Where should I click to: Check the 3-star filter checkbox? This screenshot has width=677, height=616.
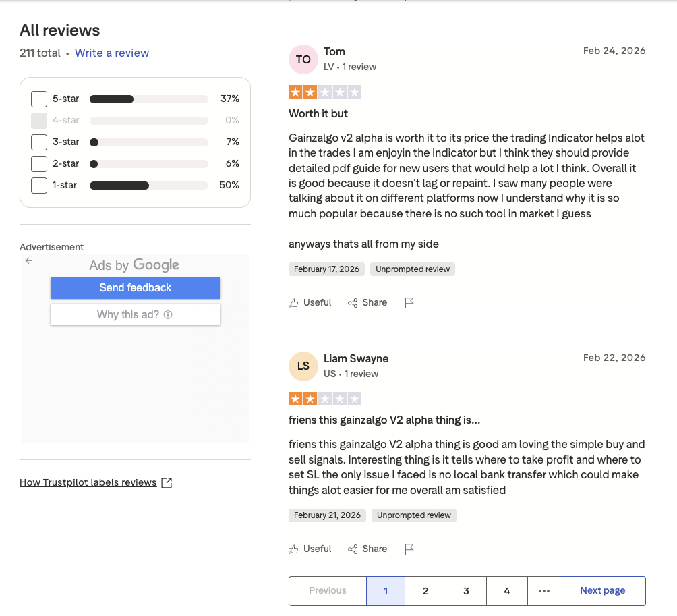[x=39, y=142]
